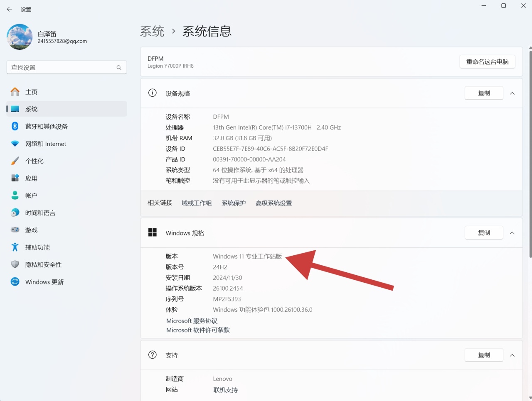Click the Windows logo icon beside Windows 规格
532x401 pixels.
pos(153,232)
